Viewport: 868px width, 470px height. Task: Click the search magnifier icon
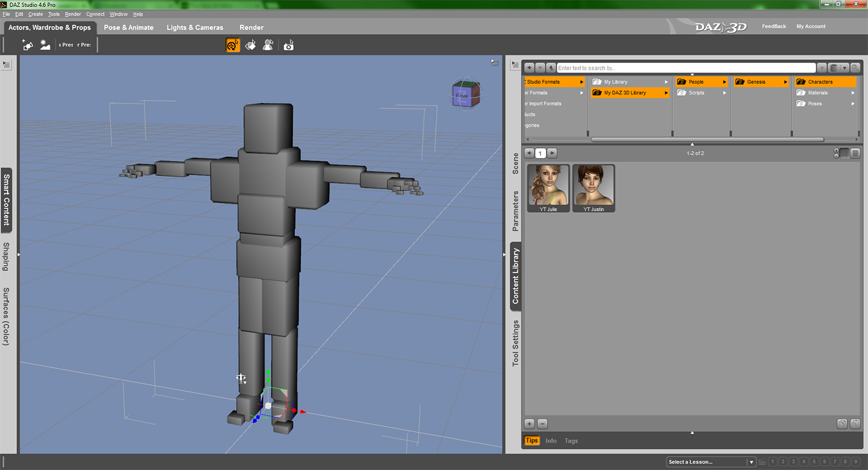click(x=855, y=68)
